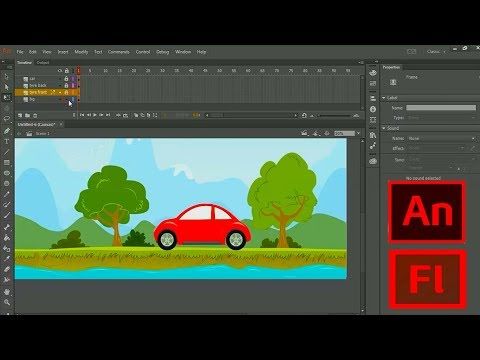This screenshot has width=480, height=360.
Task: Collapse the Label section in Properties
Action: pos(384,98)
